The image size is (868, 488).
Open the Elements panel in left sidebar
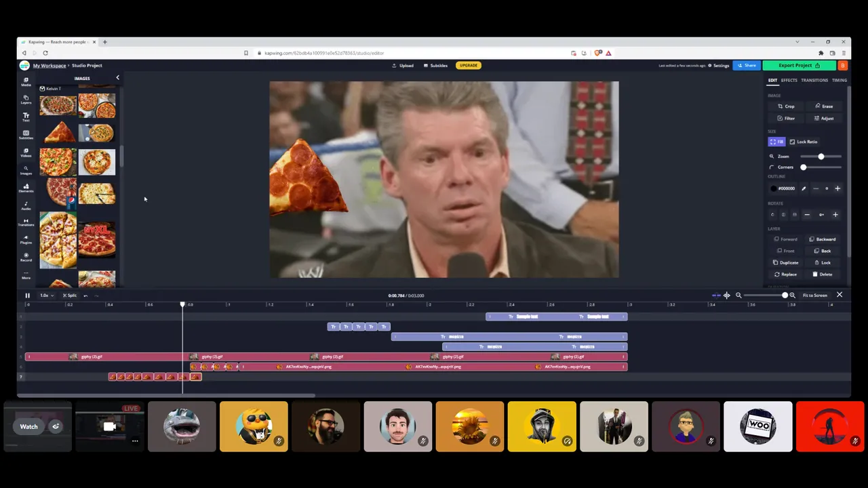26,187
